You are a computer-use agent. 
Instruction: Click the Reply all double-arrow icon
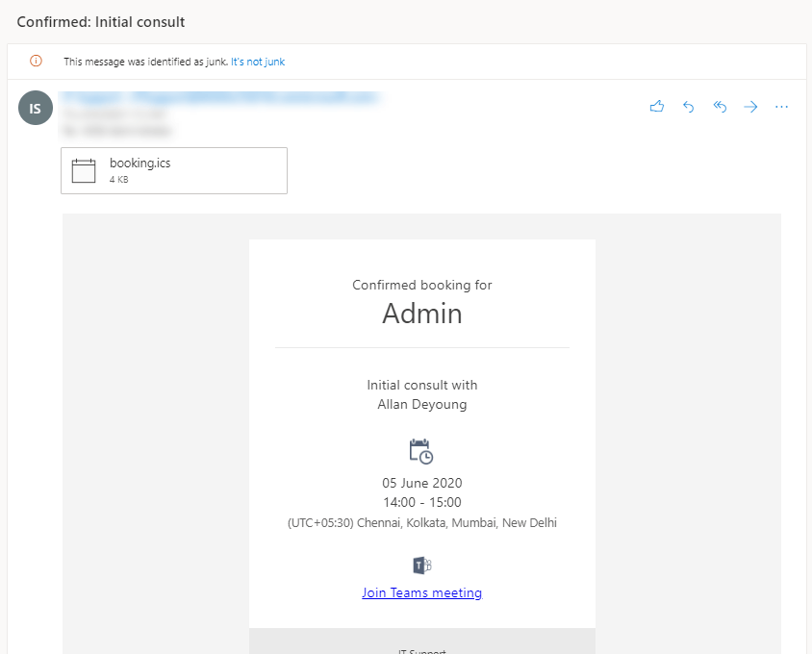(x=720, y=107)
